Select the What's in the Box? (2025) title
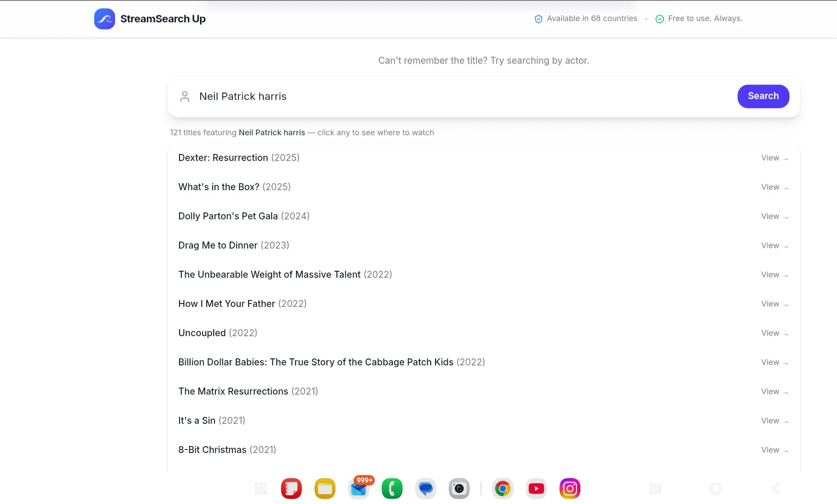This screenshot has width=837, height=504. [235, 187]
